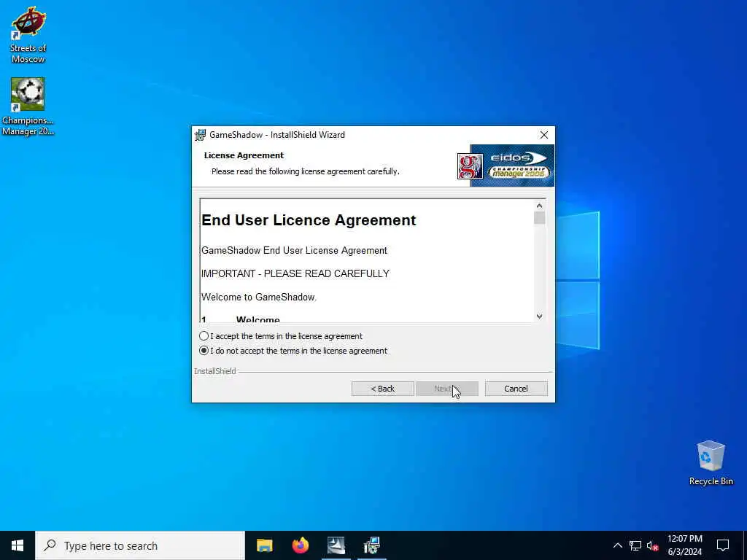Switch to the installer taskbar icon
Viewport: 747px width, 560px height.
(371, 545)
